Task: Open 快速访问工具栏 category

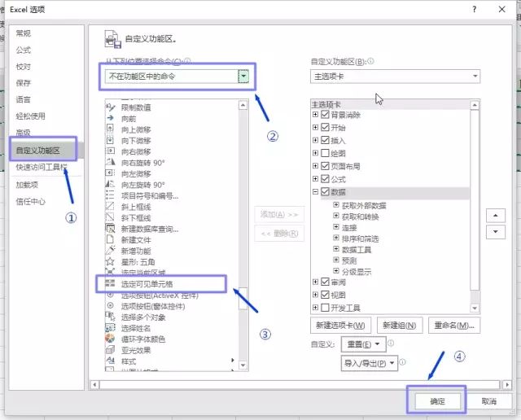Action: click(42, 167)
